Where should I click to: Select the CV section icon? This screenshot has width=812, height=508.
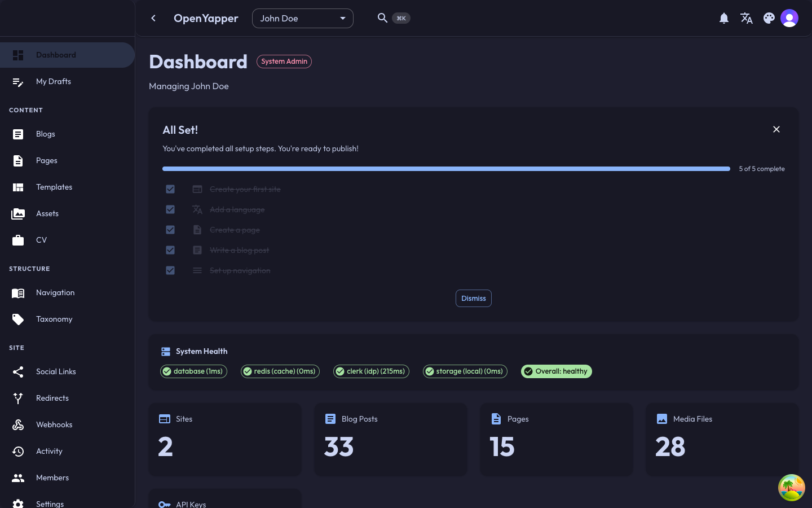pyautogui.click(x=17, y=240)
